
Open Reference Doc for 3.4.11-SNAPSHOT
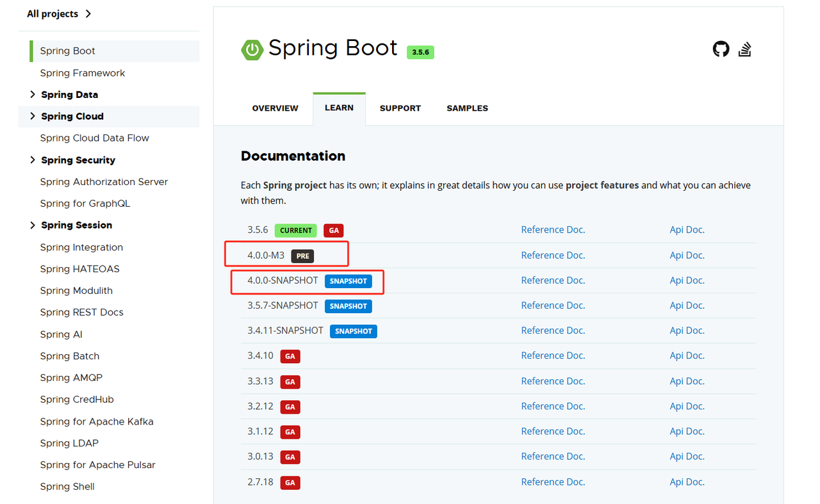click(553, 330)
